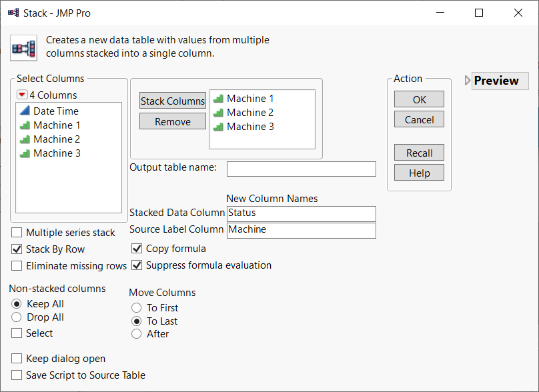Expand the Preview disclosure triangle

[x=467, y=81]
